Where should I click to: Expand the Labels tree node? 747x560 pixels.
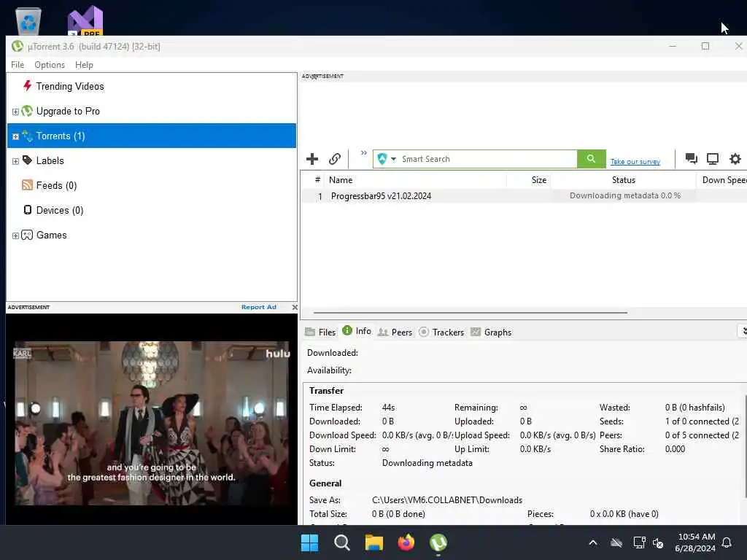coord(15,161)
